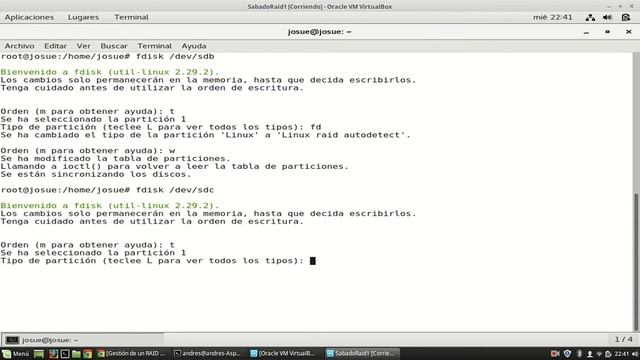Launch Firefox from the host panel
Image resolution: width=640 pixels, height=360 pixels.
[53, 353]
